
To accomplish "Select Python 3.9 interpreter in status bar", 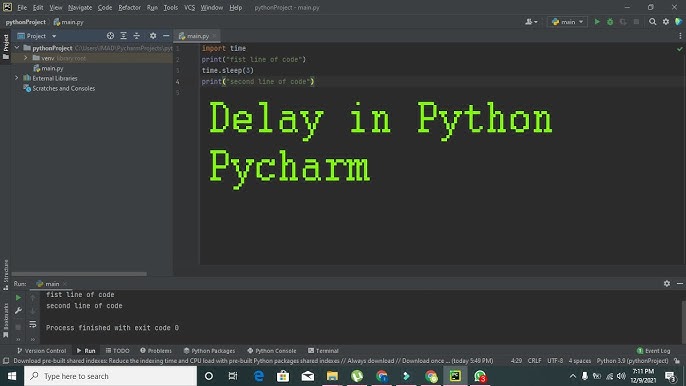I will pyautogui.click(x=632, y=361).
